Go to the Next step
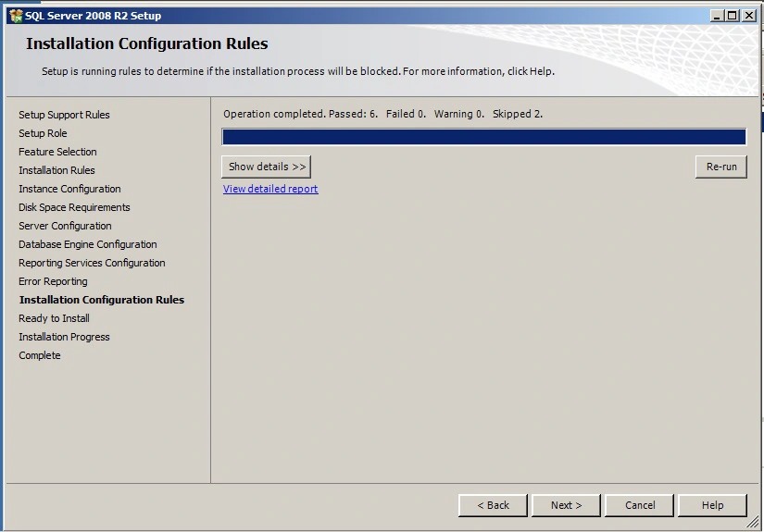764x532 pixels. pyautogui.click(x=566, y=505)
